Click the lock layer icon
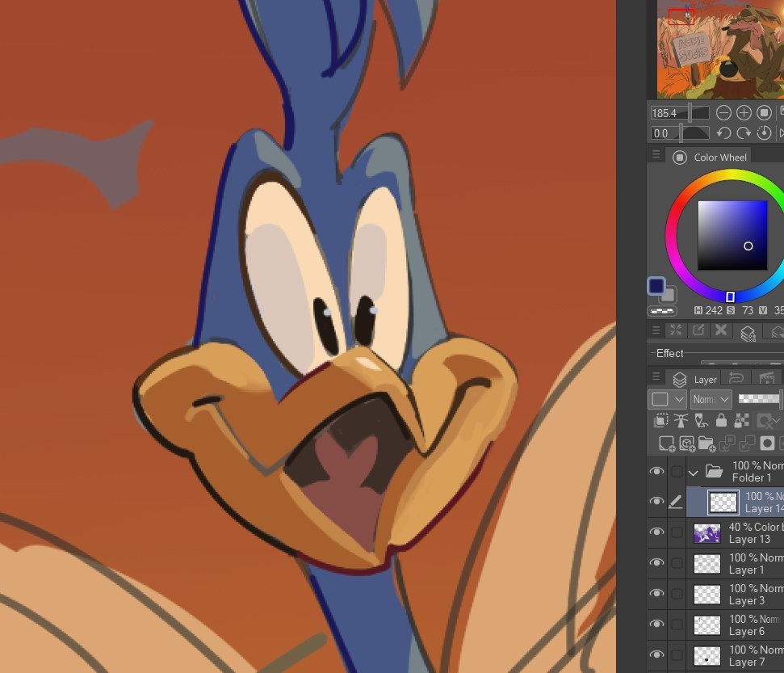 click(721, 420)
